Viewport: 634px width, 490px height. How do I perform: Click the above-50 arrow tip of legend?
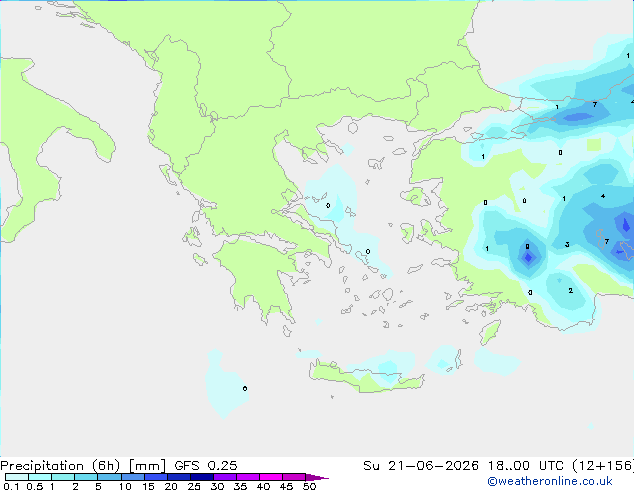317,477
